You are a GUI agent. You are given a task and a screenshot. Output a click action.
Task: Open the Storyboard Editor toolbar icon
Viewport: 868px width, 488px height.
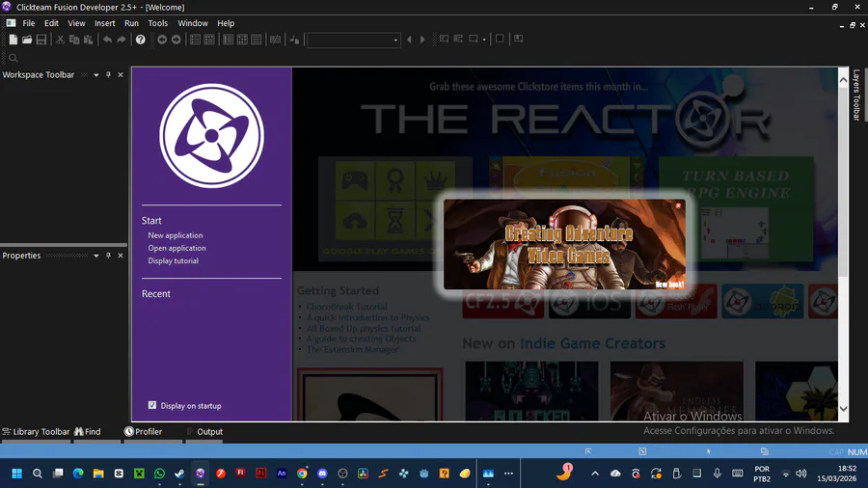click(195, 40)
